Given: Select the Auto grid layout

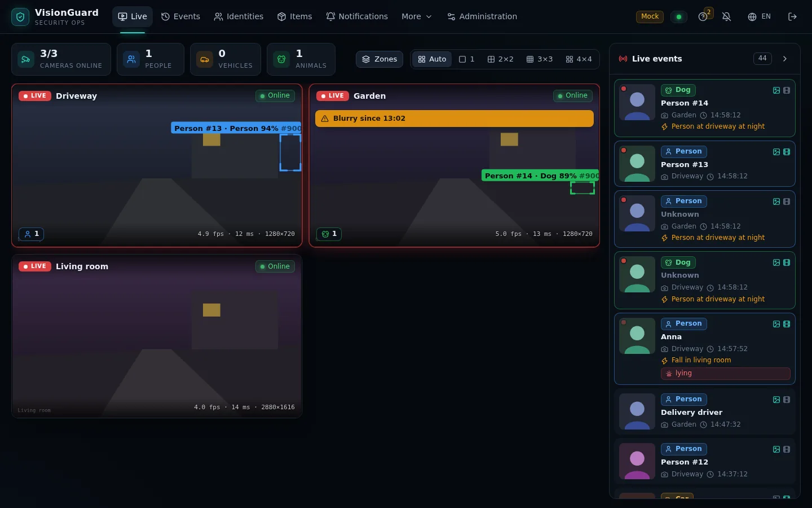Looking at the screenshot, I should pyautogui.click(x=432, y=59).
